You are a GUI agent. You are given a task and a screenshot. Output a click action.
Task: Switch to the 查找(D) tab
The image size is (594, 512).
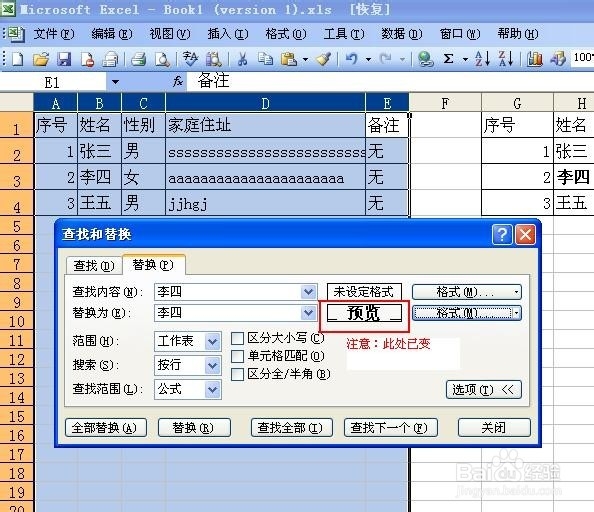click(94, 265)
